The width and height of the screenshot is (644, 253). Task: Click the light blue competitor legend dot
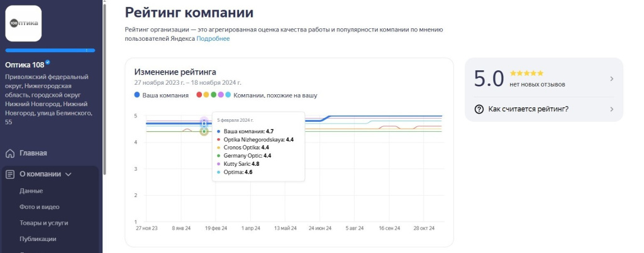click(x=228, y=95)
